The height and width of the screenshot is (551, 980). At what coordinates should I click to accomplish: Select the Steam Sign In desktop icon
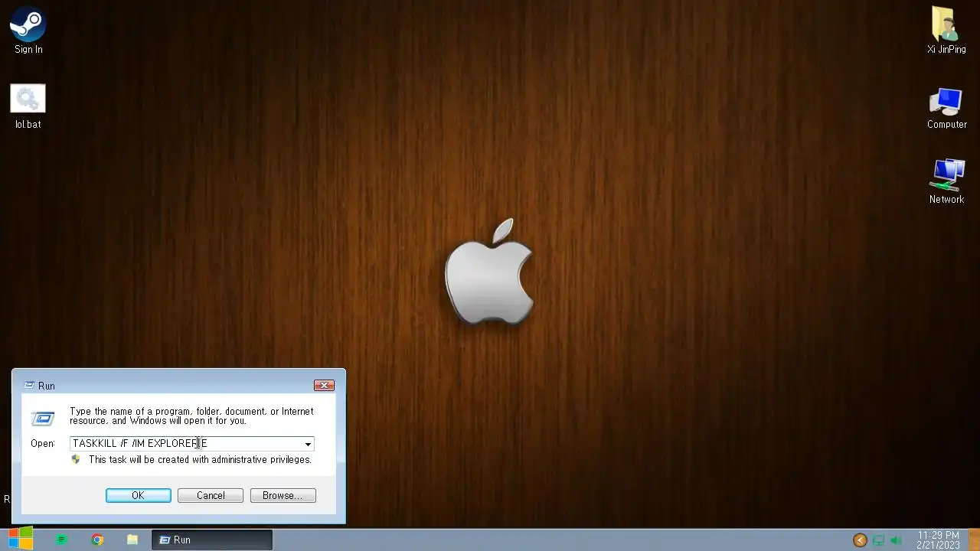pos(28,31)
